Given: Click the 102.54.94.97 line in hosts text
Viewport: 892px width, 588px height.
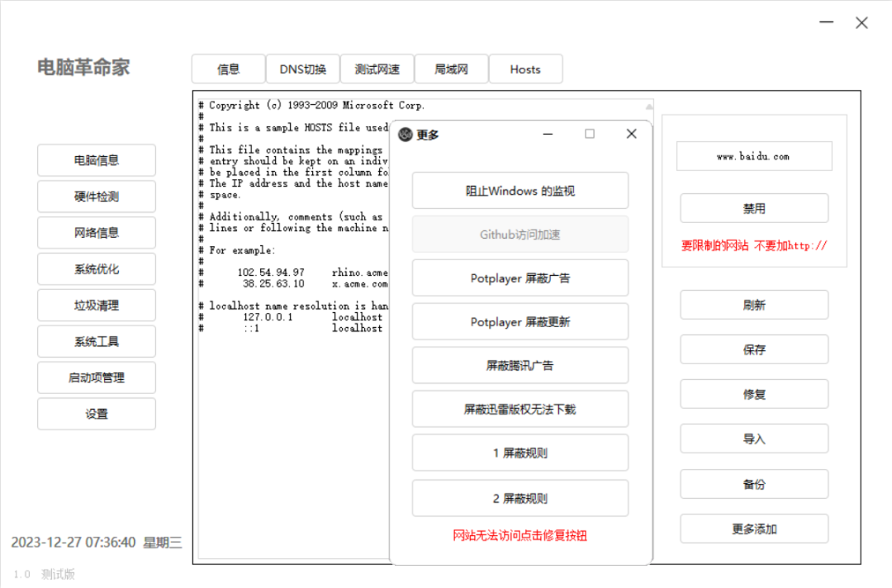Looking at the screenshot, I should pos(293,273).
